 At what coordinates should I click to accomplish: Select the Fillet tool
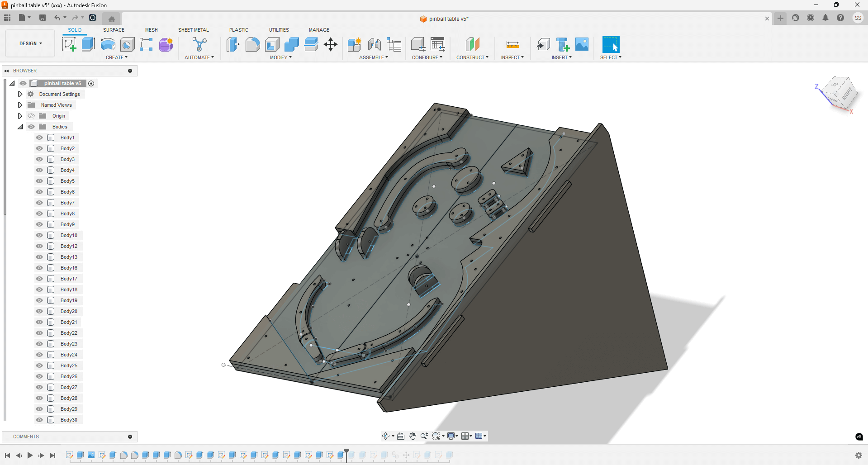(x=252, y=44)
